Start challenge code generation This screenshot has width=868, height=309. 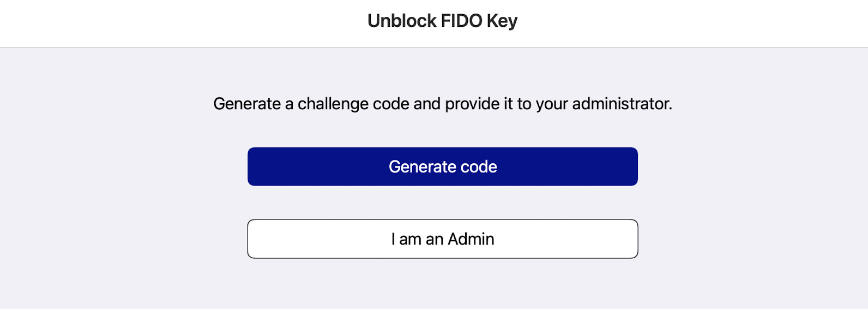[442, 167]
